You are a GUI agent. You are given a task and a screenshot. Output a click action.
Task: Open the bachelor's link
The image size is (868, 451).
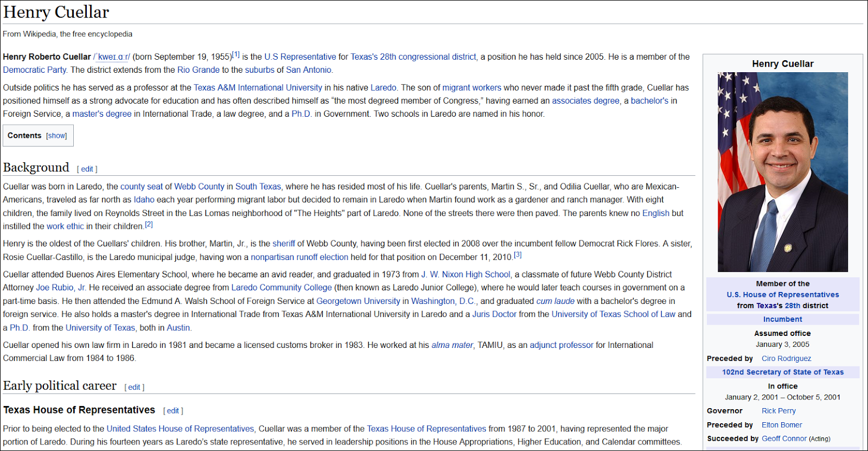click(650, 101)
